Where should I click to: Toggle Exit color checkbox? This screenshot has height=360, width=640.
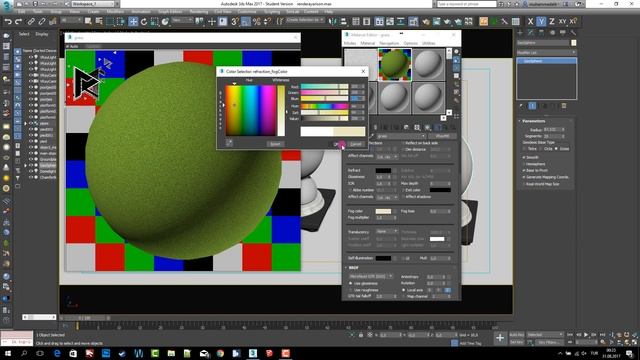(403, 190)
